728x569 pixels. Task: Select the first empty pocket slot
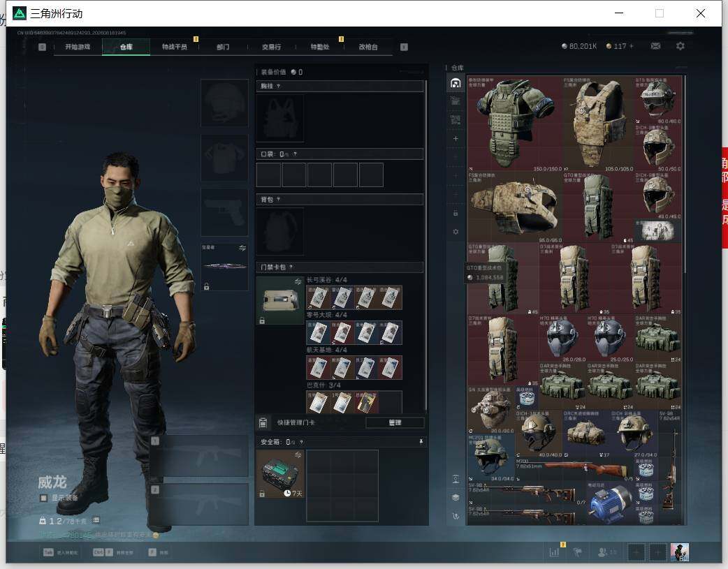(x=268, y=175)
